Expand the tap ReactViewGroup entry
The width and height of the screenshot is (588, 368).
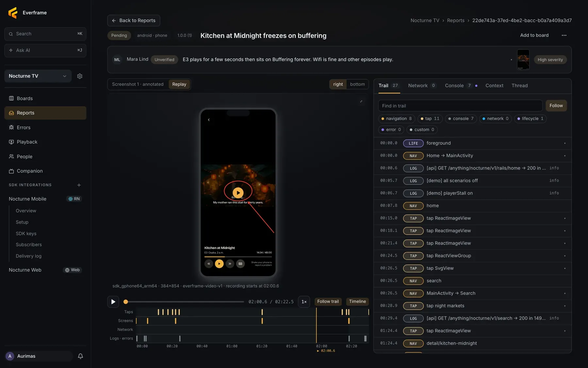pyautogui.click(x=565, y=256)
